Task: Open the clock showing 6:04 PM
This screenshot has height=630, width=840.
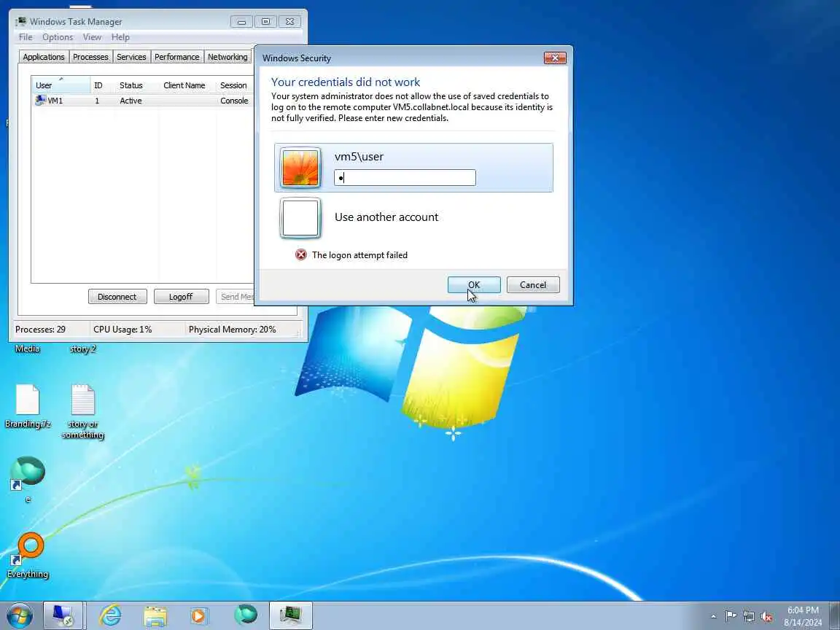Action: (x=803, y=616)
